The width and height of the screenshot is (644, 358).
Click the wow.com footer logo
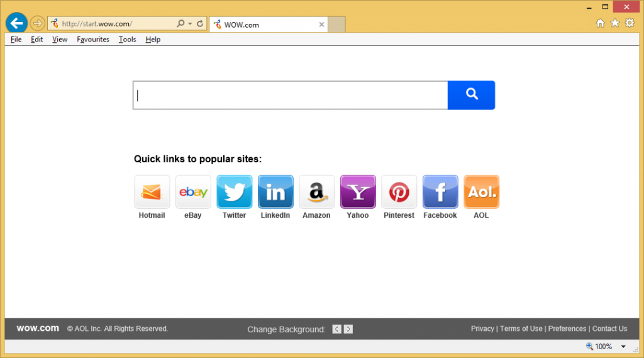point(38,328)
